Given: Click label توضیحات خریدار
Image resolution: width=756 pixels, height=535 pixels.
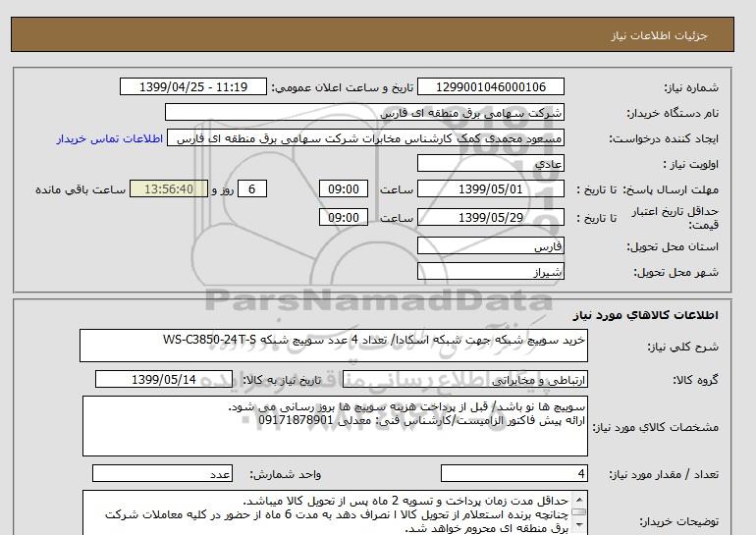Looking at the screenshot, I should [x=678, y=521].
